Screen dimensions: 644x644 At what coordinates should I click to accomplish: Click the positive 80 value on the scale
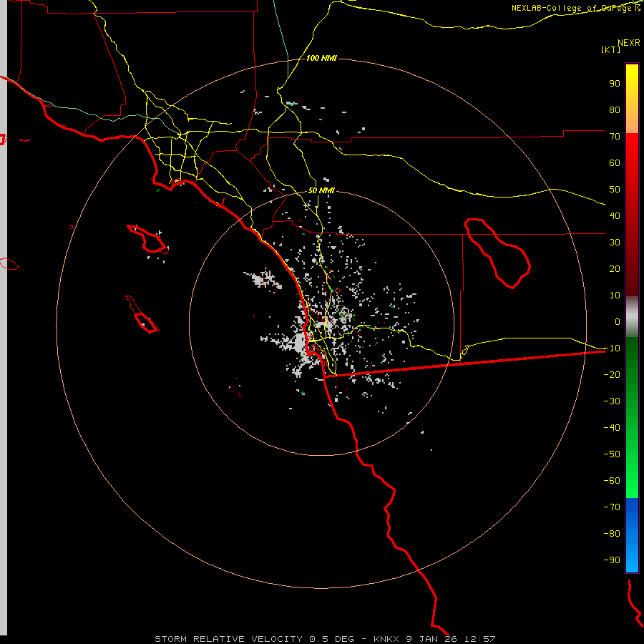615,110
